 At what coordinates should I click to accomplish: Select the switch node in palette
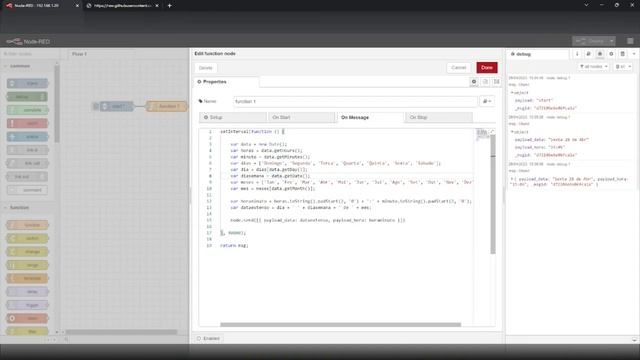click(27, 238)
